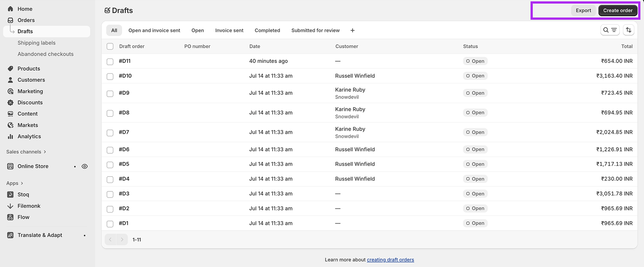Click the Discounts badge icon
Viewport: 644px width, 267px height.
(x=10, y=102)
